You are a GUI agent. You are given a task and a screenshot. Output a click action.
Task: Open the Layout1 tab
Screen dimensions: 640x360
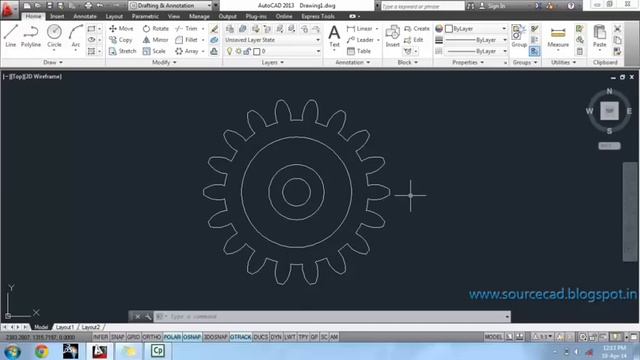pos(65,327)
